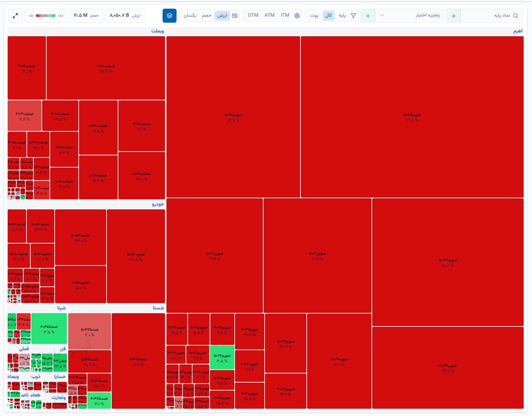Click the treemap layout icon next to ارزش

point(235,16)
